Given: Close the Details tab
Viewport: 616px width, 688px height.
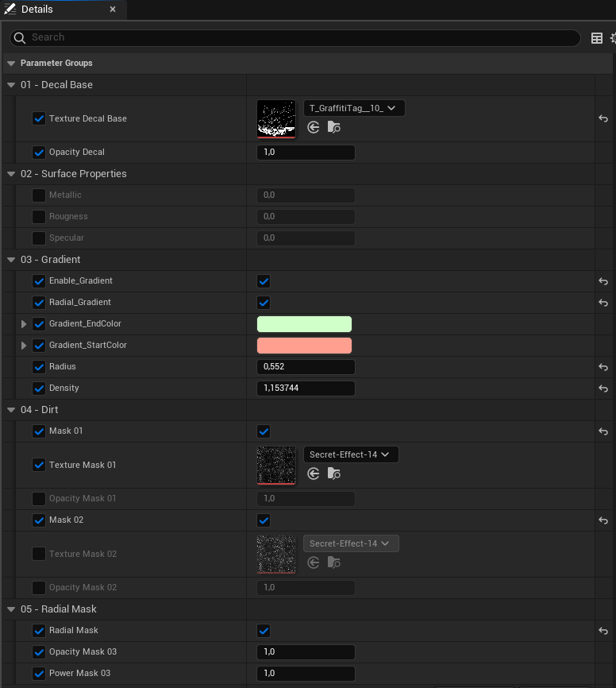Looking at the screenshot, I should pos(113,10).
